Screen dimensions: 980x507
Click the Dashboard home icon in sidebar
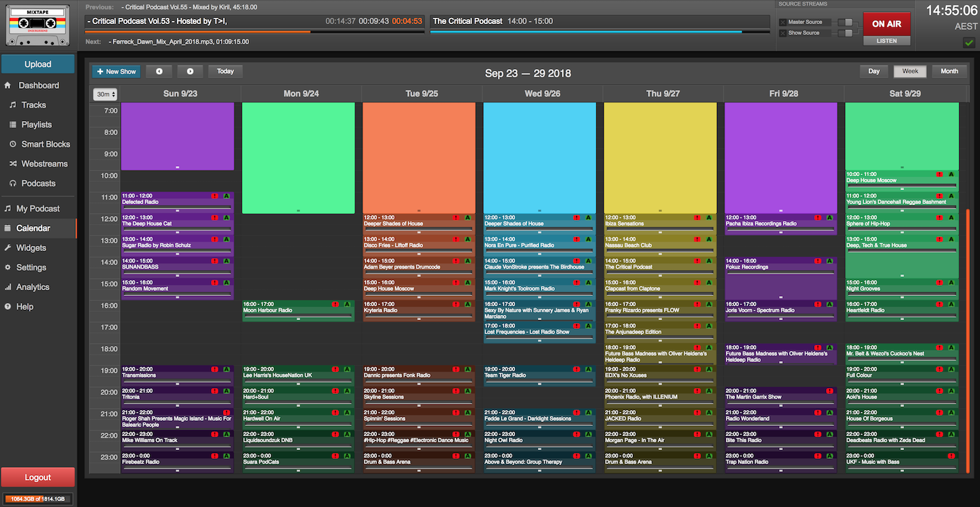[x=8, y=85]
